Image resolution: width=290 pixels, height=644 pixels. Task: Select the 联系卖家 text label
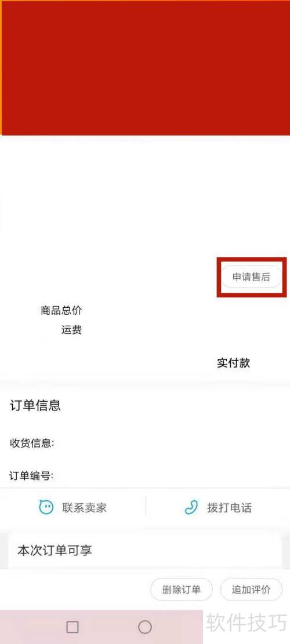point(84,508)
